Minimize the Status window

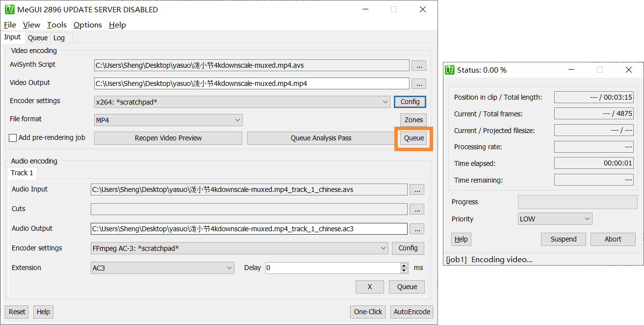tap(571, 70)
